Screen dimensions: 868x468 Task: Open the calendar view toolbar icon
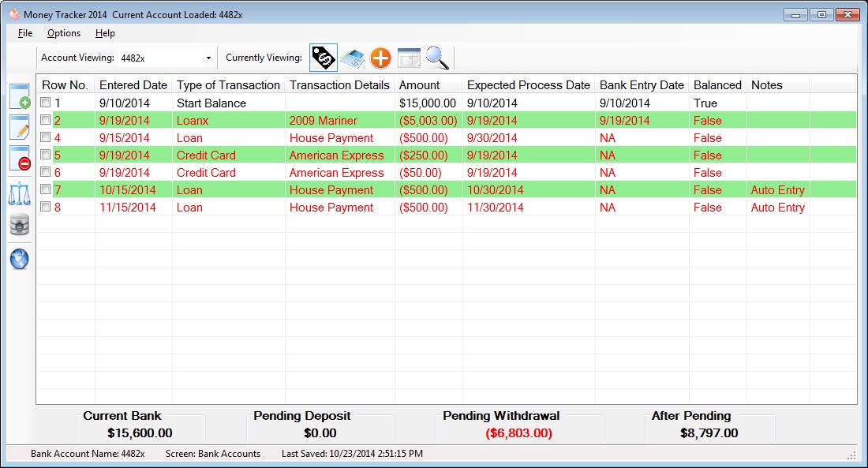point(409,58)
